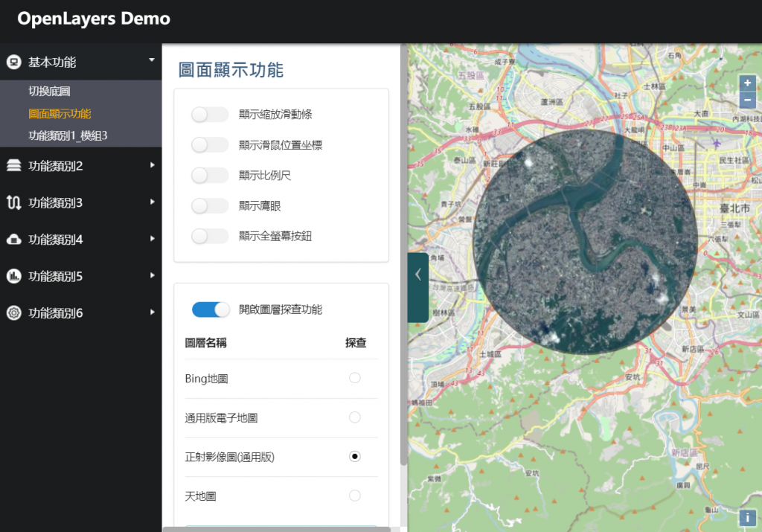
Task: Click 圖層名稱 column header
Action: click(205, 343)
